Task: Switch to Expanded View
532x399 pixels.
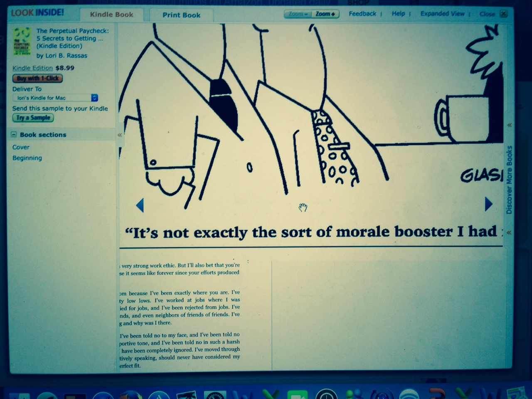Action: click(442, 14)
